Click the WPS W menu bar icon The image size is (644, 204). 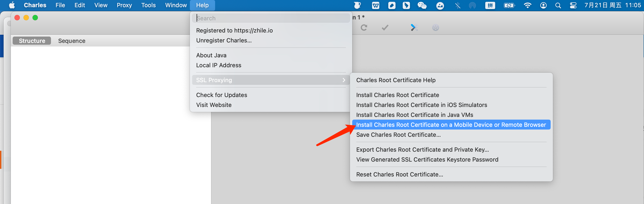click(375, 5)
